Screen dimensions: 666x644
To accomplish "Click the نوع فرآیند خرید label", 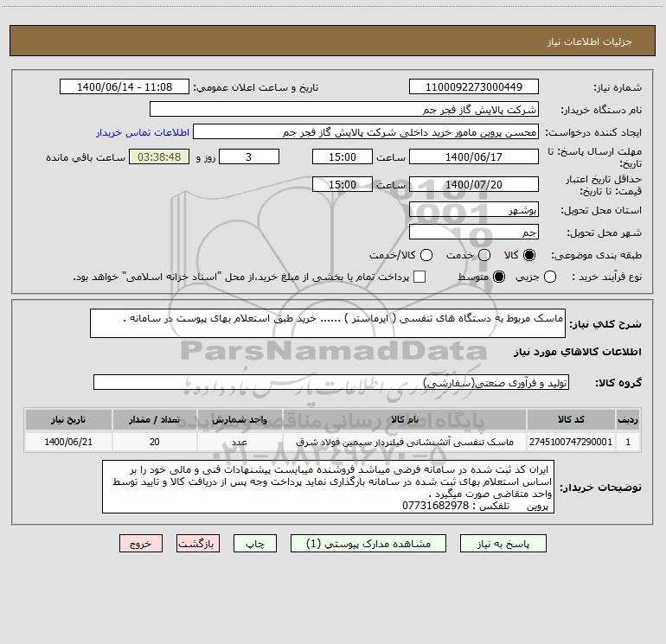I will point(606,277).
